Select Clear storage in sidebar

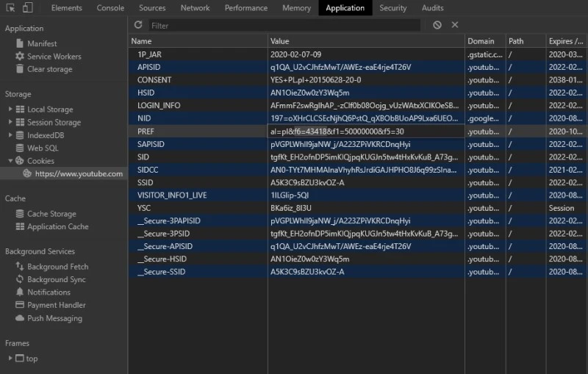coord(49,69)
